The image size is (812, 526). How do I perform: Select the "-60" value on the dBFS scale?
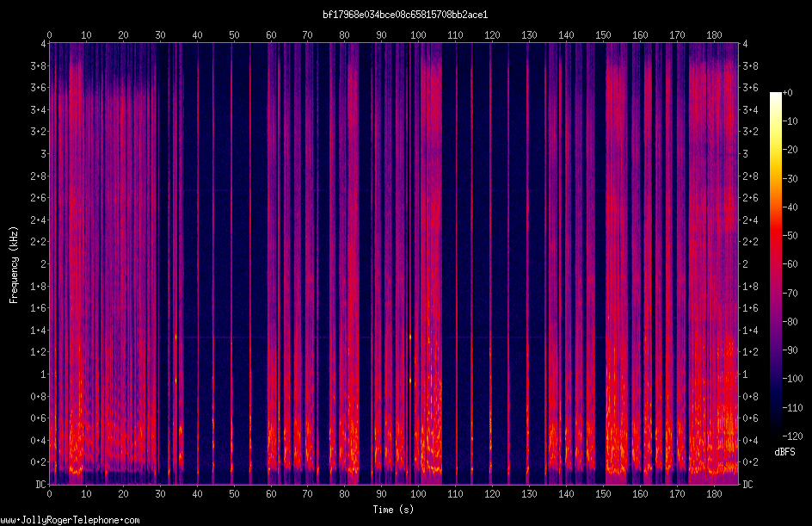pos(790,264)
